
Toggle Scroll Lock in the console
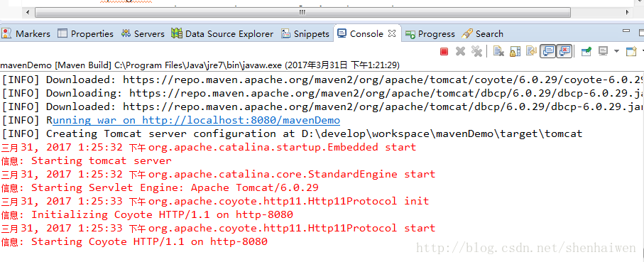click(515, 51)
